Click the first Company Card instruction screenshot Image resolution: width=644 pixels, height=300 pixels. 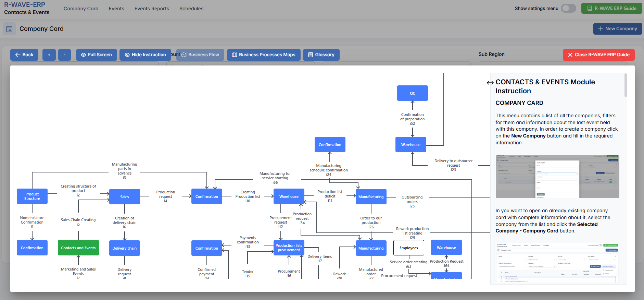point(557,177)
